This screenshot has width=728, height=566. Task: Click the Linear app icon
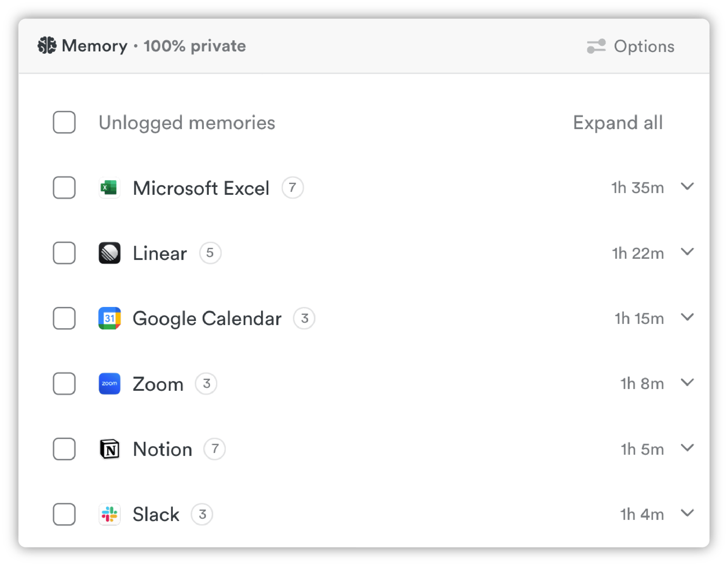coord(109,253)
